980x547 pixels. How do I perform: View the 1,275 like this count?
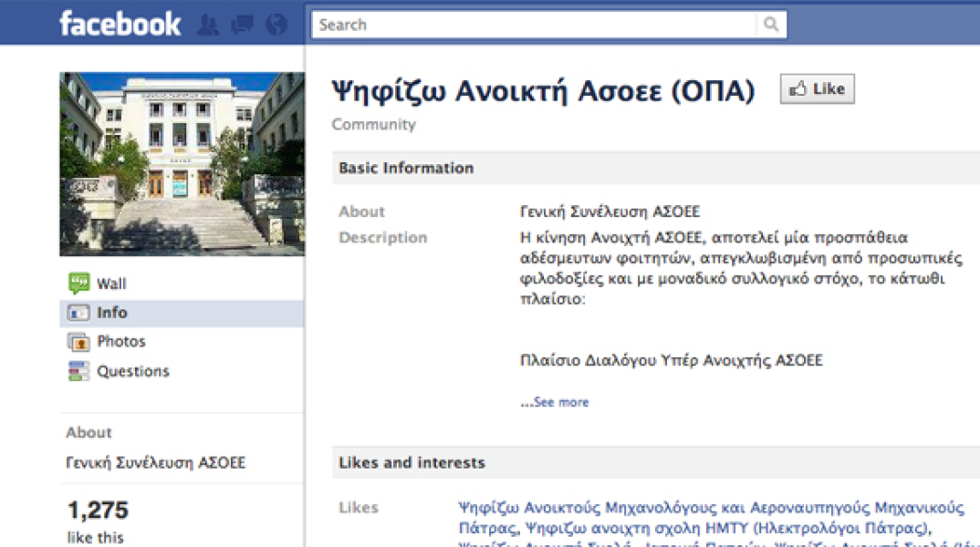[98, 511]
